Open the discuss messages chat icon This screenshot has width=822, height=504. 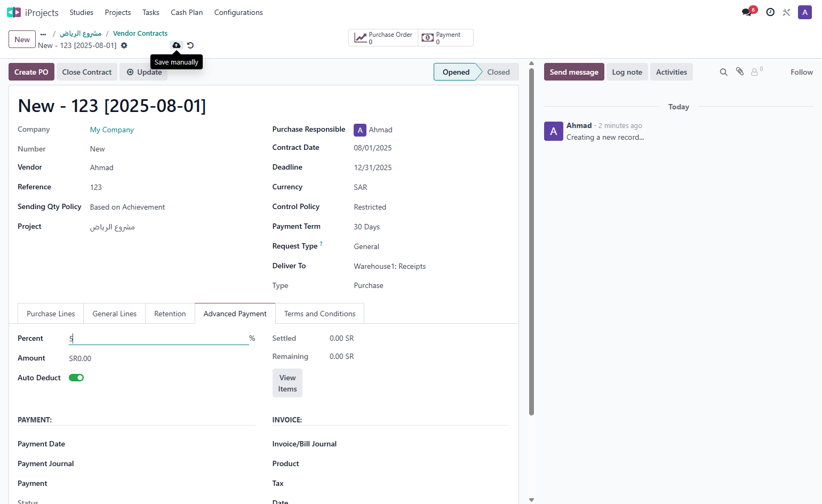[x=747, y=12]
